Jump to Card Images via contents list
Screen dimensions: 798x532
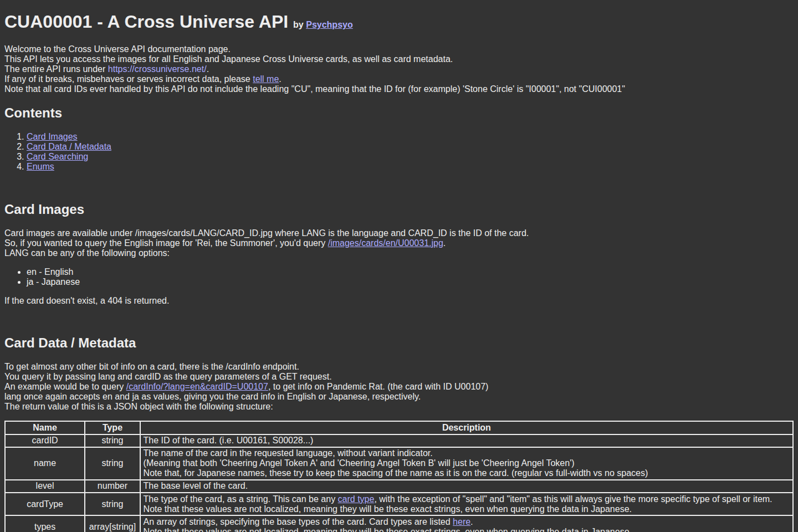52,136
